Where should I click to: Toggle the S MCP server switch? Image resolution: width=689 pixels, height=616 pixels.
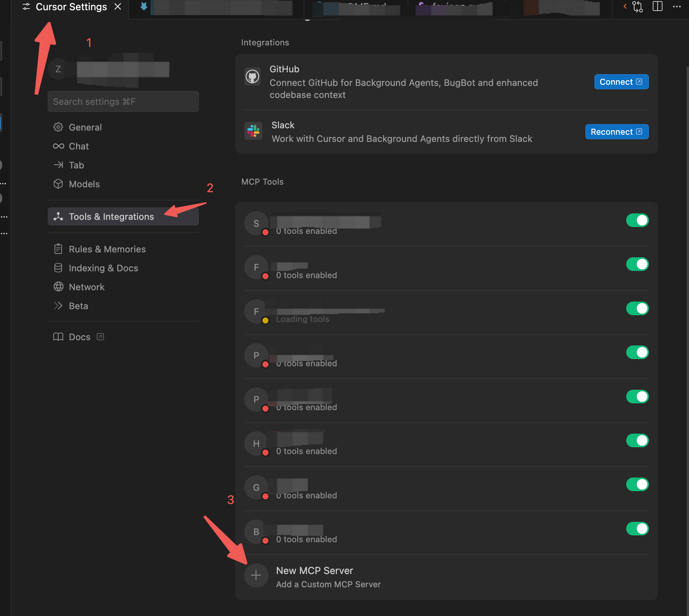click(x=637, y=220)
